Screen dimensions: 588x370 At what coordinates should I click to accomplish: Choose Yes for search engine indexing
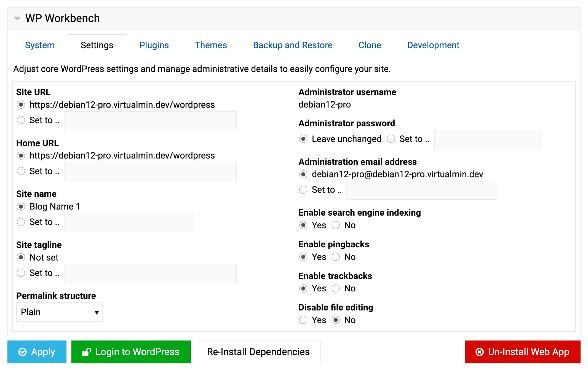pyautogui.click(x=303, y=225)
